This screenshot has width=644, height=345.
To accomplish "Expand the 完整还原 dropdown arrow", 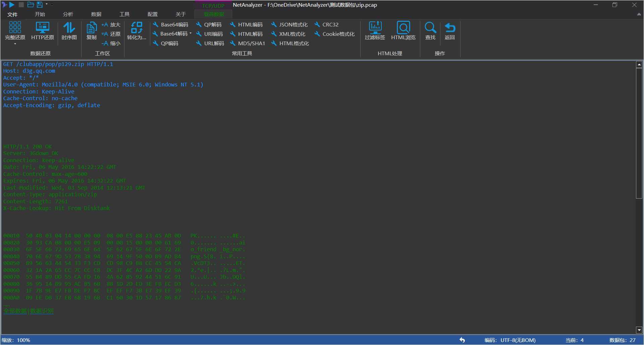I will coord(15,44).
